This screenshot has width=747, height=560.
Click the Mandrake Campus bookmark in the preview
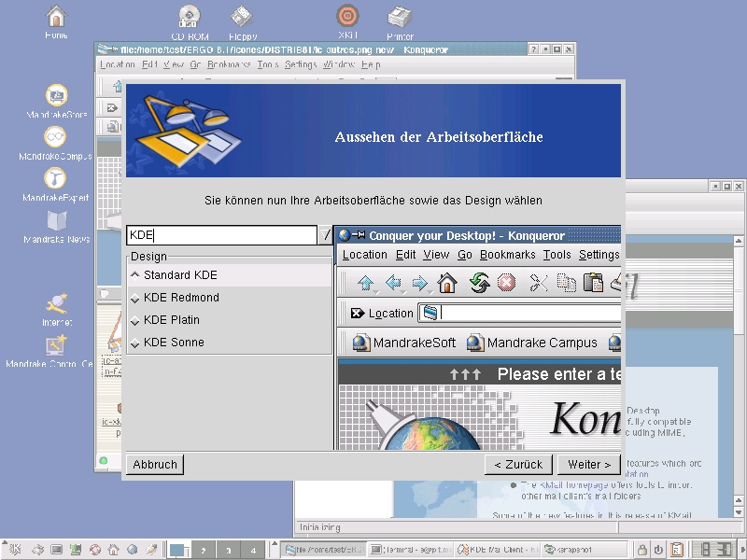pos(531,343)
